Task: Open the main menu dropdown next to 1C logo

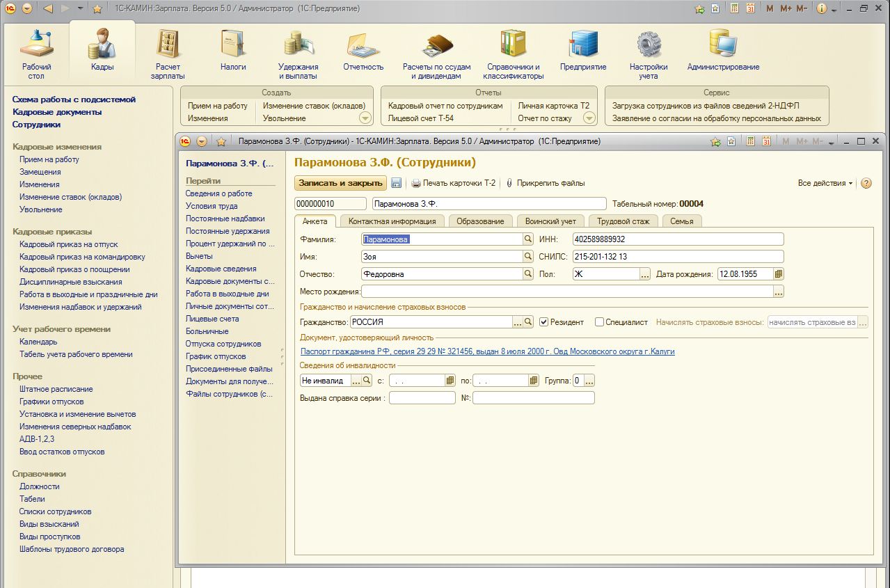Action: 26,8
